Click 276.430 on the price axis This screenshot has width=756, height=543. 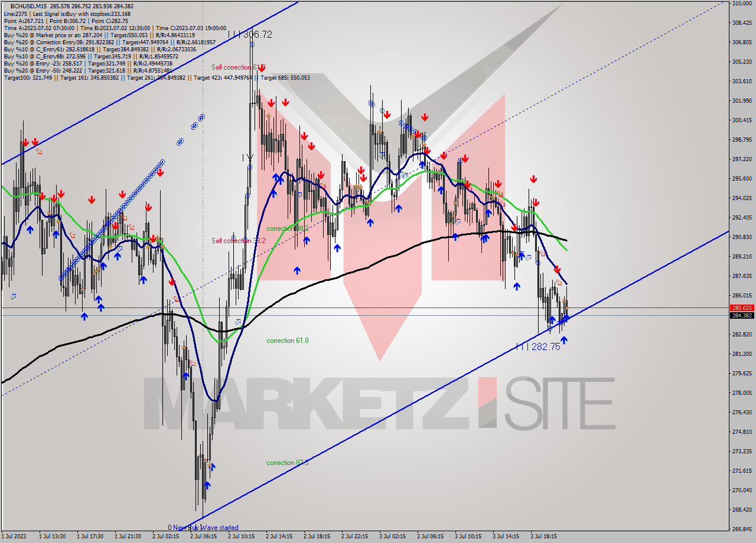pyautogui.click(x=742, y=413)
